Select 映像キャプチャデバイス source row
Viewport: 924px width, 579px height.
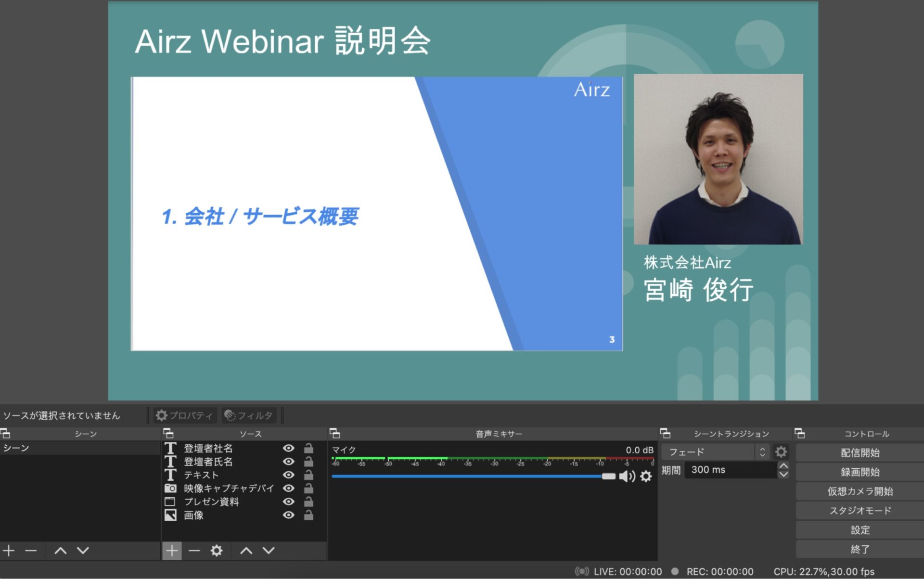[244, 488]
